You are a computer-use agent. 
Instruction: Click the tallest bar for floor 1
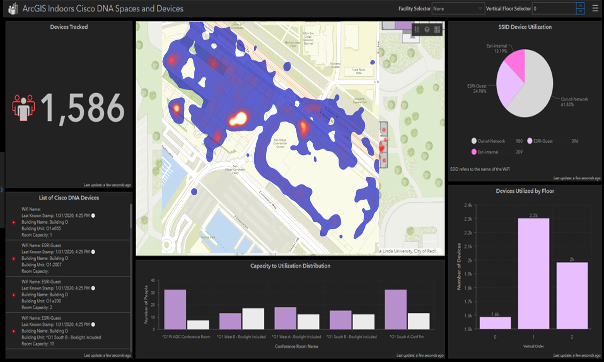tap(534, 273)
